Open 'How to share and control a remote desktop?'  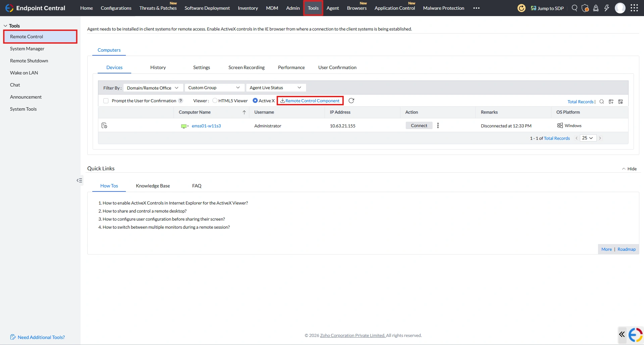[x=145, y=211]
